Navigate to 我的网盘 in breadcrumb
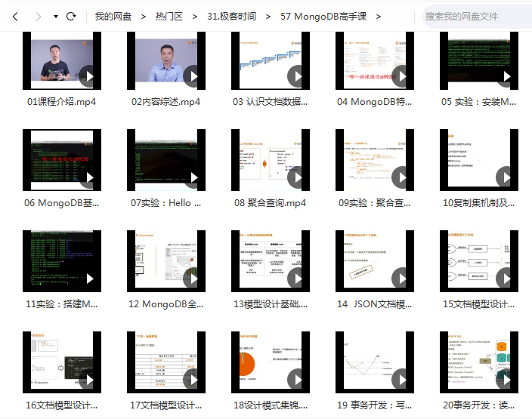 click(x=113, y=17)
